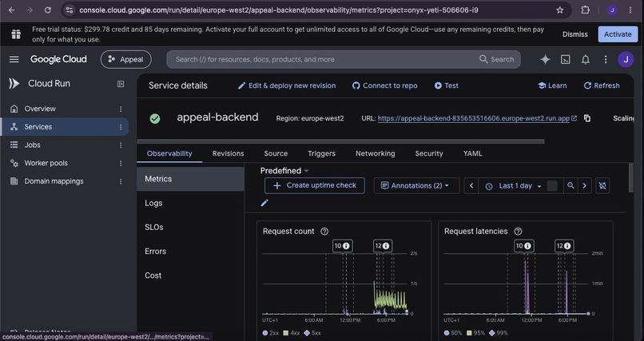644x341 pixels.
Task: Open Chrome three-dot menu
Action: 630,10
